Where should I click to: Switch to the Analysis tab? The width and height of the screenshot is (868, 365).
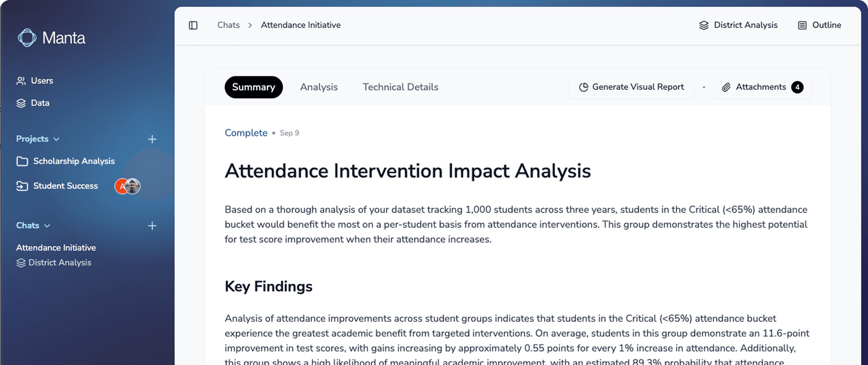[319, 87]
